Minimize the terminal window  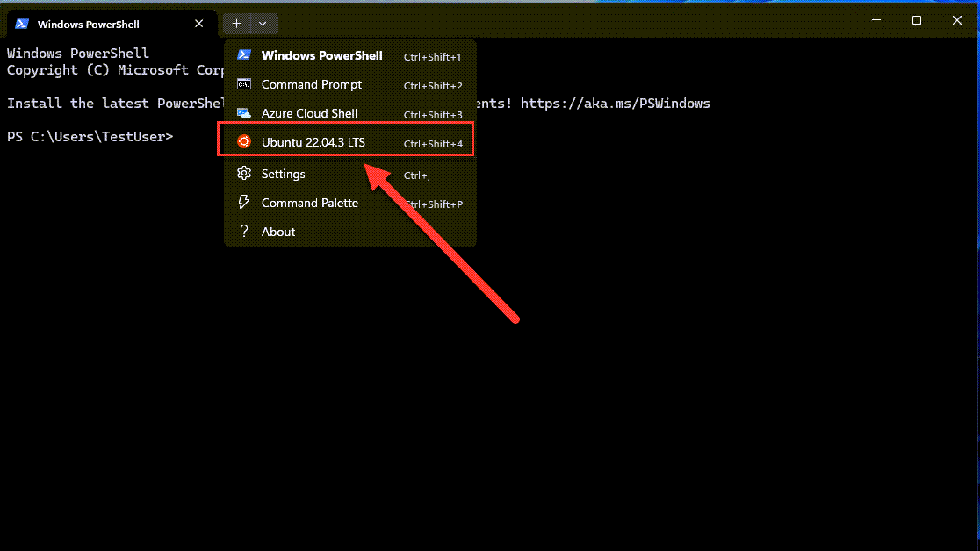(x=876, y=20)
